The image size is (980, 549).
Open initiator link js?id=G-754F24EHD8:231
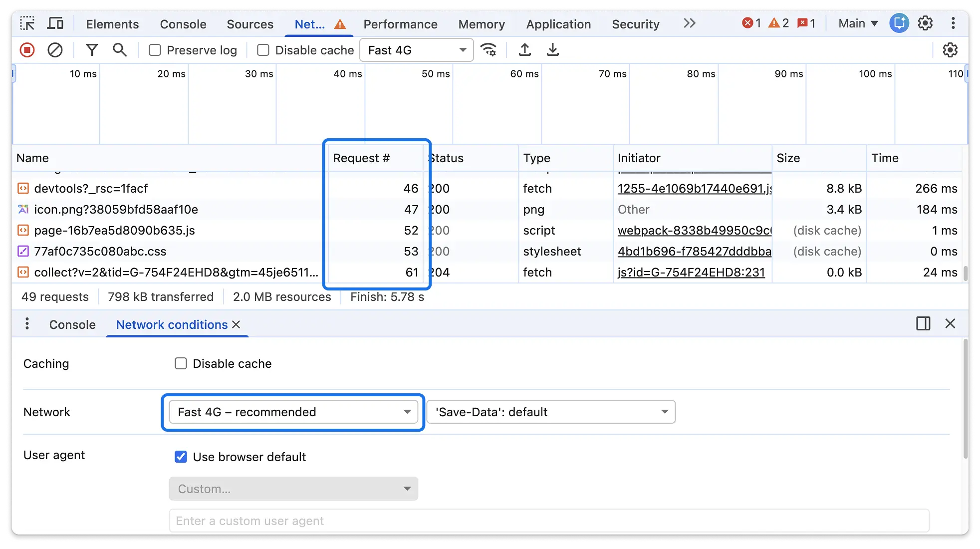click(691, 272)
